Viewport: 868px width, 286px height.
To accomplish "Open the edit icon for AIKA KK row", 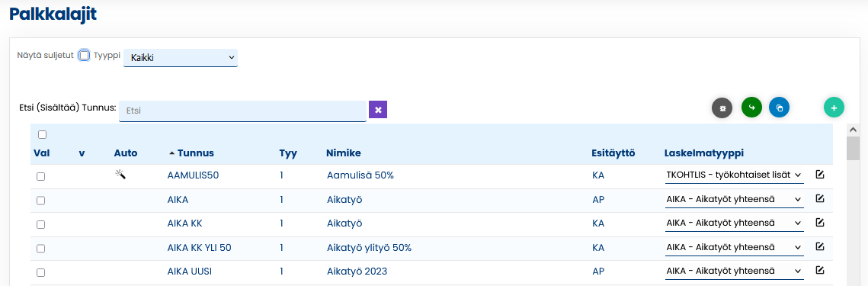I will click(820, 223).
